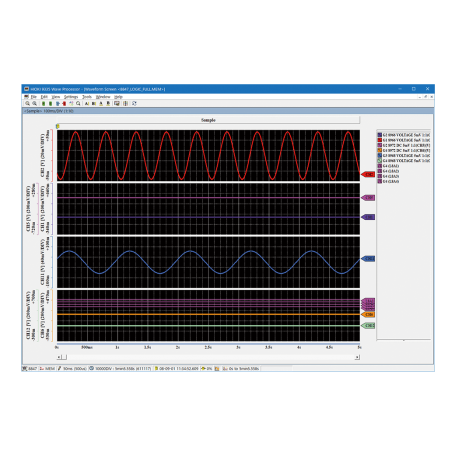The width and height of the screenshot is (455, 455).
Task: Click the Sample header button above waveforms
Action: click(208, 120)
